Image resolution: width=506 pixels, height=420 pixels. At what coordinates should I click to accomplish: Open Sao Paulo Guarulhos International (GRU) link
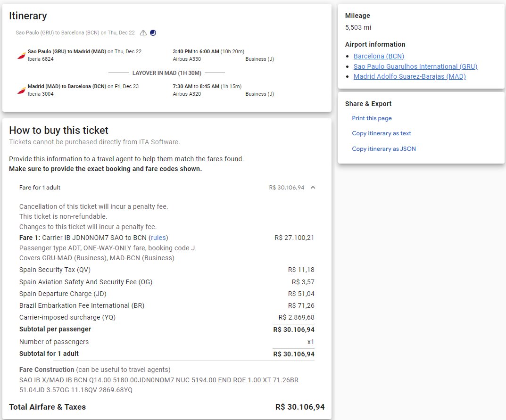415,66
